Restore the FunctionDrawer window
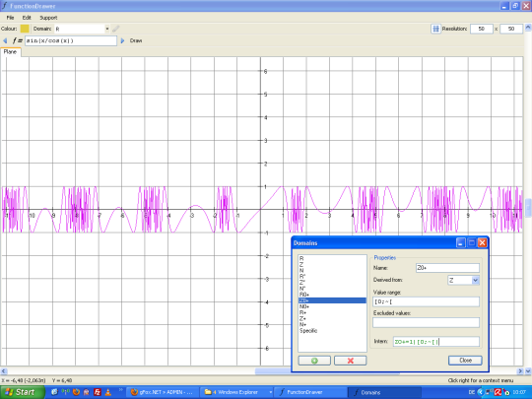This screenshot has height=399, width=532. [515, 6]
